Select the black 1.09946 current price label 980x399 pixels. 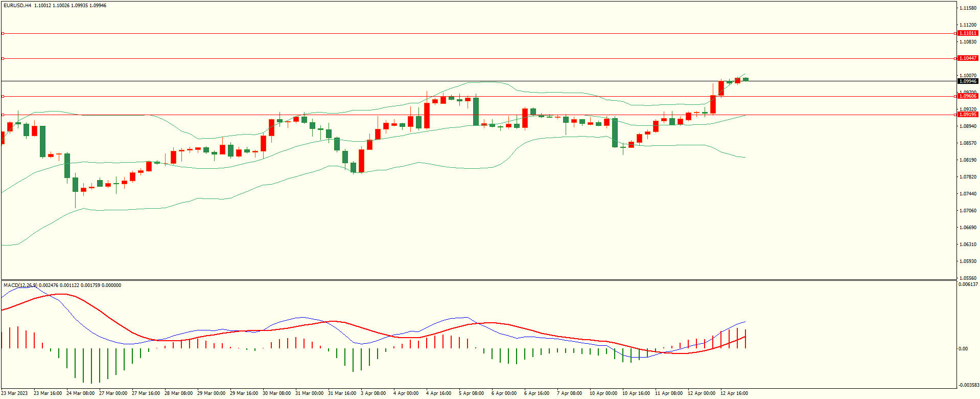click(967, 81)
